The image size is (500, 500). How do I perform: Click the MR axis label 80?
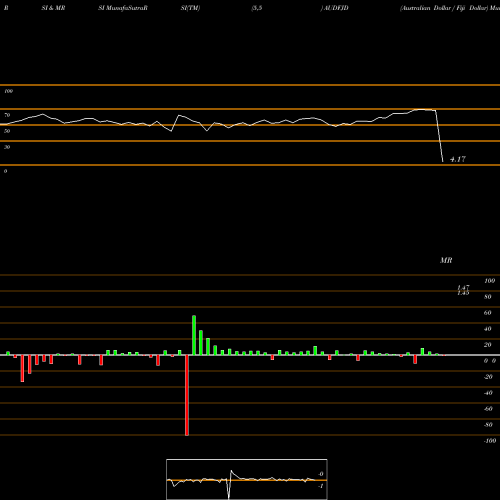pyautogui.click(x=487, y=297)
